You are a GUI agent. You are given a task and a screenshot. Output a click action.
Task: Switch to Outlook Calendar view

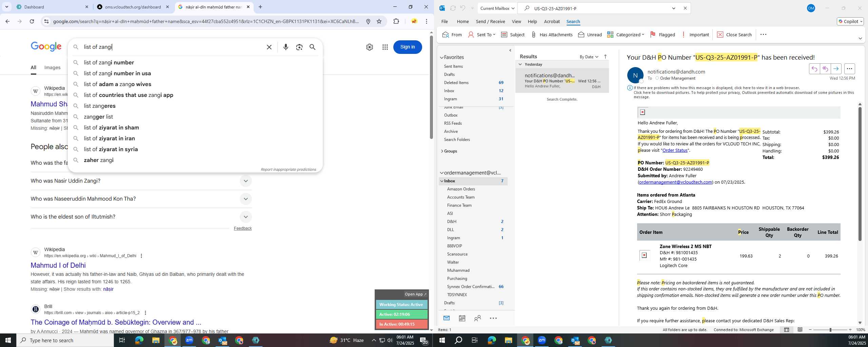[462, 318]
